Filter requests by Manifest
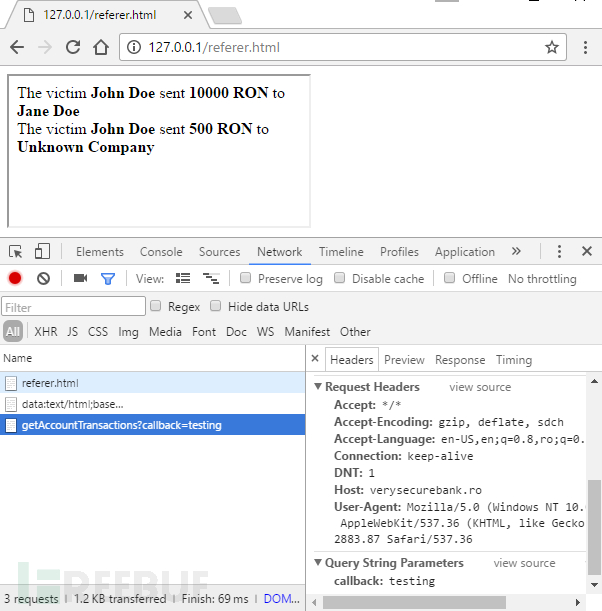This screenshot has width=602, height=611. click(x=307, y=332)
